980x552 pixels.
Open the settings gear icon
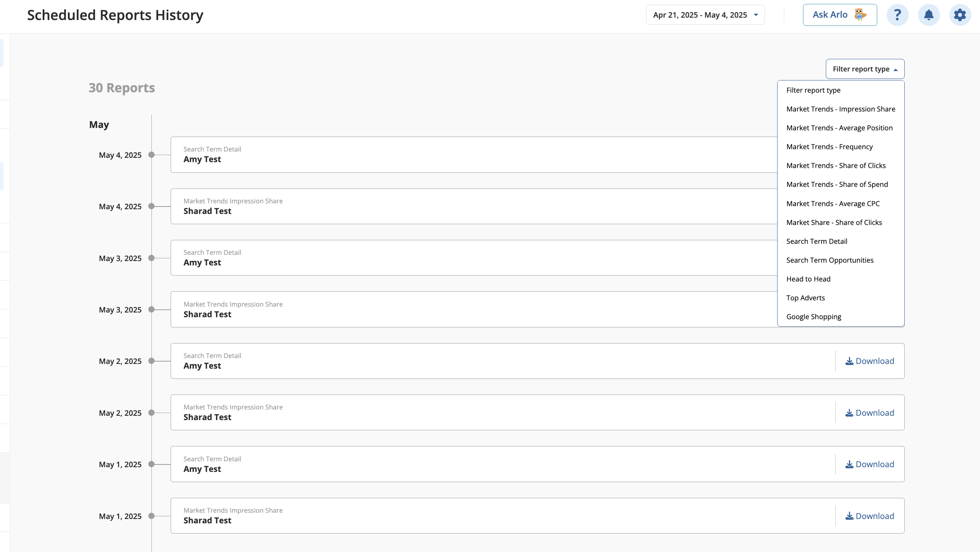point(960,15)
